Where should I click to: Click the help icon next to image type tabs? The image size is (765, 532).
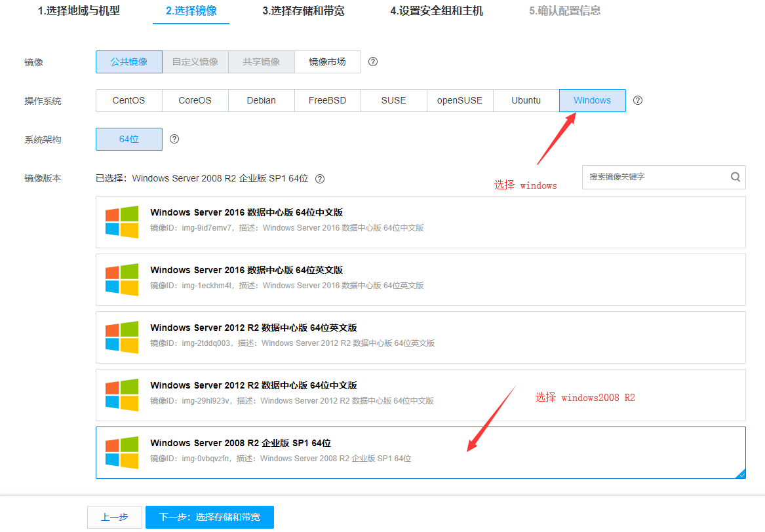coord(373,62)
